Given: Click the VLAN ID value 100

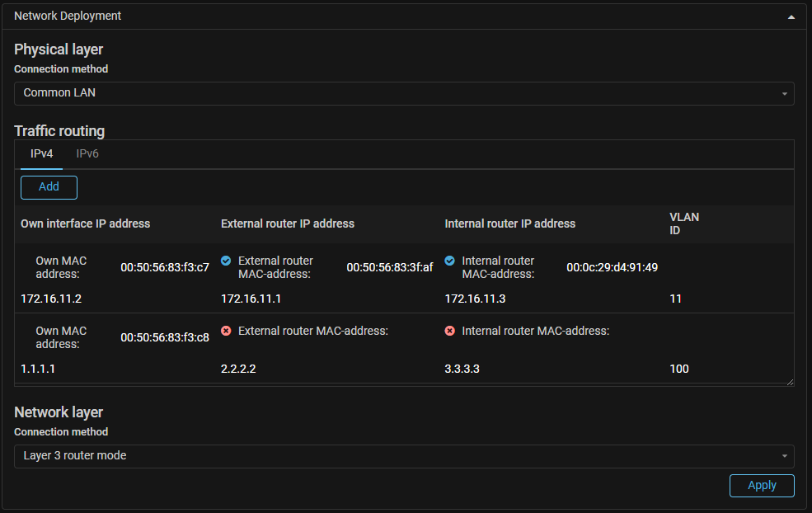Looking at the screenshot, I should [679, 369].
